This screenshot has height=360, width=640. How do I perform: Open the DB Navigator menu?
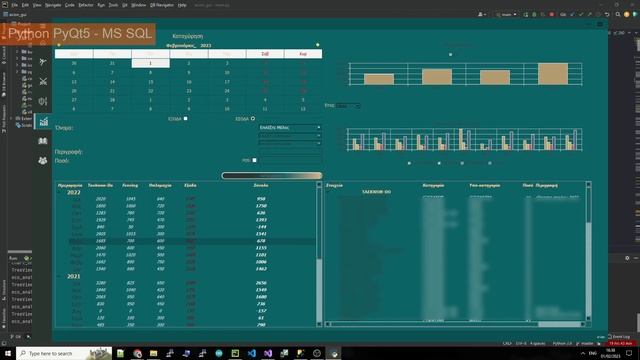162,5
